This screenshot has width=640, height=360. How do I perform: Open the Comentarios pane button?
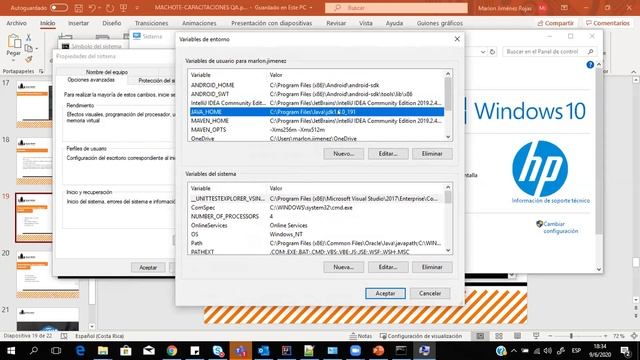(x=608, y=23)
